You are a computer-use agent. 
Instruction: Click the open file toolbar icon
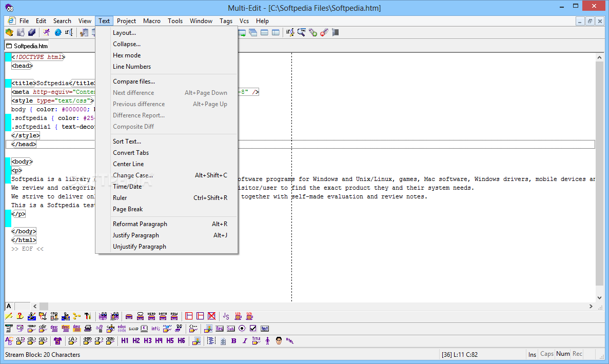pyautogui.click(x=9, y=33)
